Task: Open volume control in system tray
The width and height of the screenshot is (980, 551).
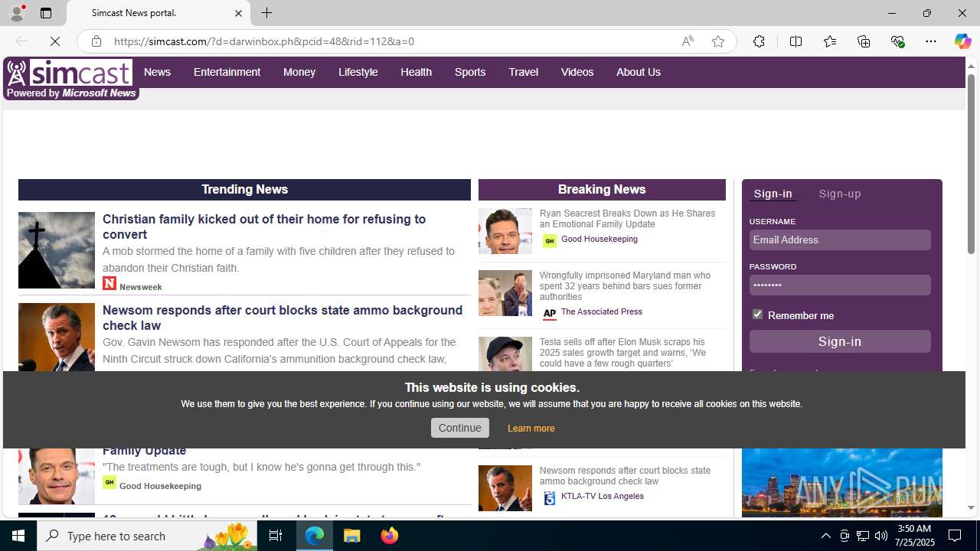Action: [x=881, y=536]
